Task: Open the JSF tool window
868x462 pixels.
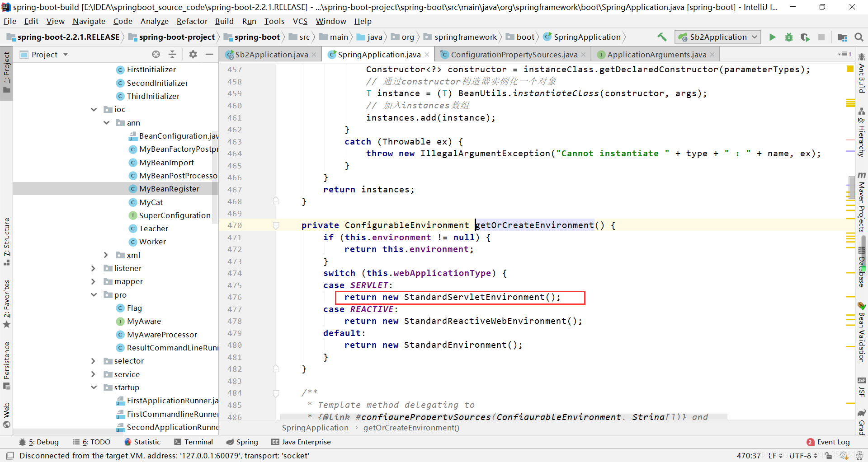Action: click(x=862, y=387)
